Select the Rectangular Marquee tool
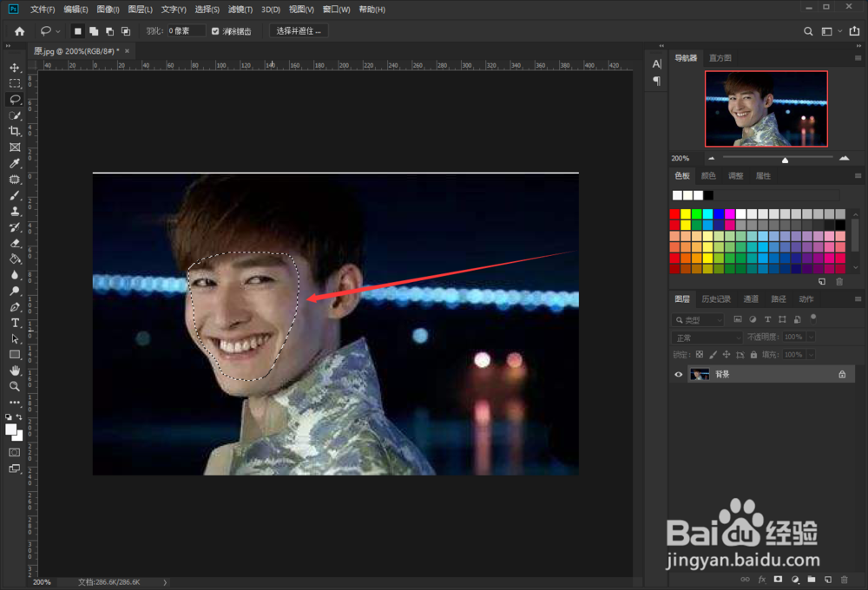The width and height of the screenshot is (868, 590). [15, 83]
